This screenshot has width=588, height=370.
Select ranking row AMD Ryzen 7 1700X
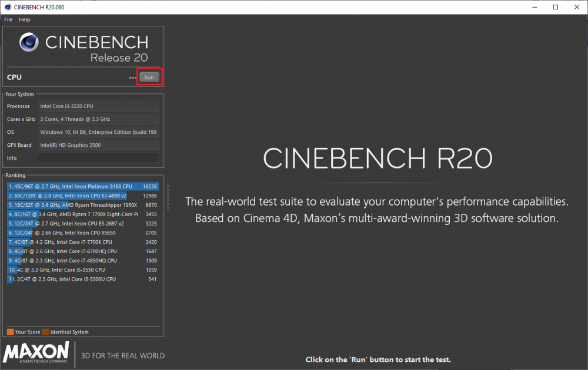(x=83, y=214)
